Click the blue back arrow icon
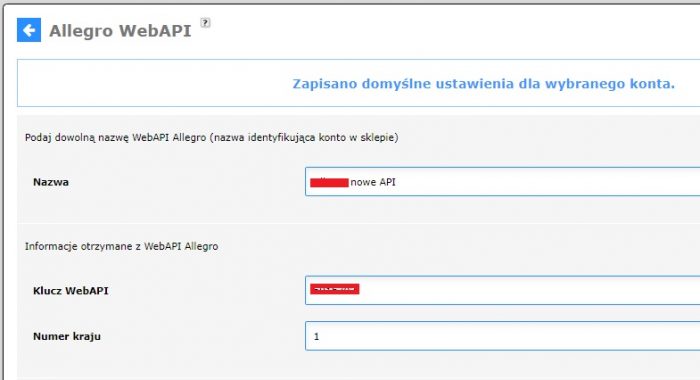 click(x=29, y=30)
